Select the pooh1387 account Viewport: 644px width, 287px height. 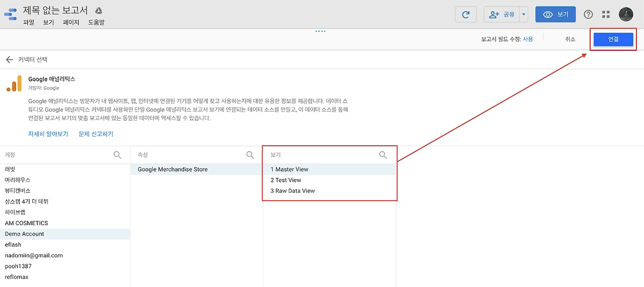point(65,266)
